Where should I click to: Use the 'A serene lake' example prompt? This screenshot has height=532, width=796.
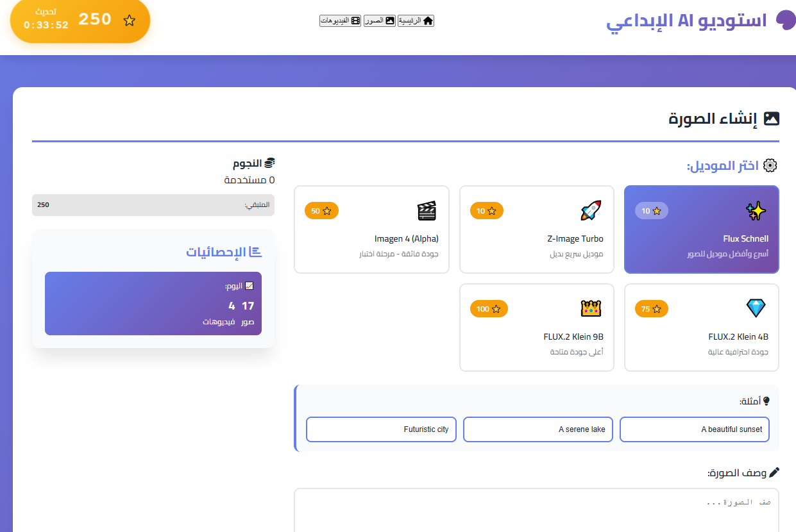538,429
